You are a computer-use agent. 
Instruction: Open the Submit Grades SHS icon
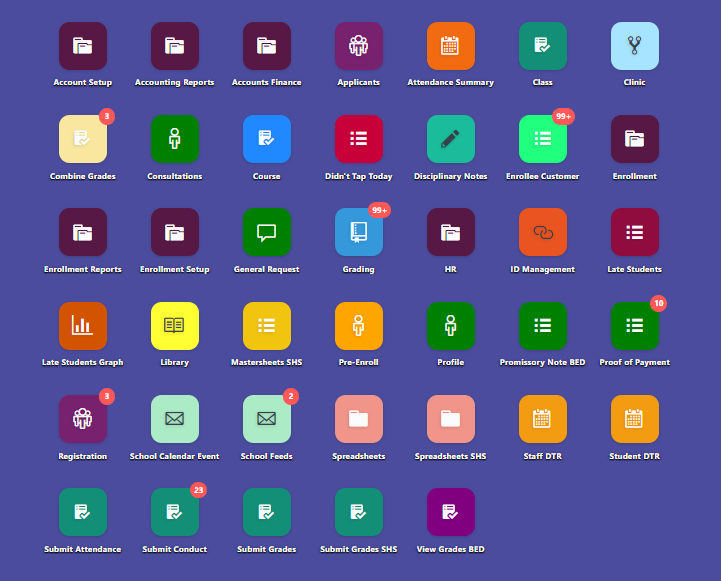click(359, 512)
